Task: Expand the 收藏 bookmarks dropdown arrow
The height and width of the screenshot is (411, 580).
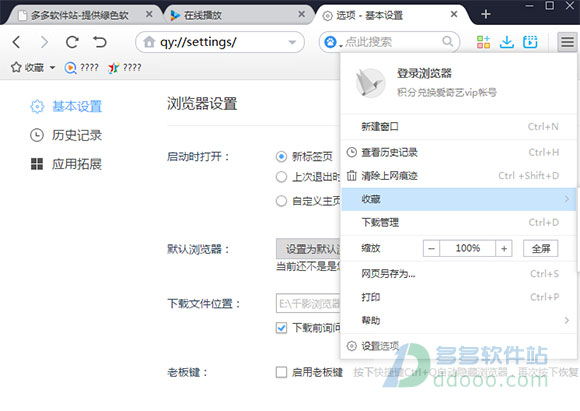Action: click(x=53, y=68)
